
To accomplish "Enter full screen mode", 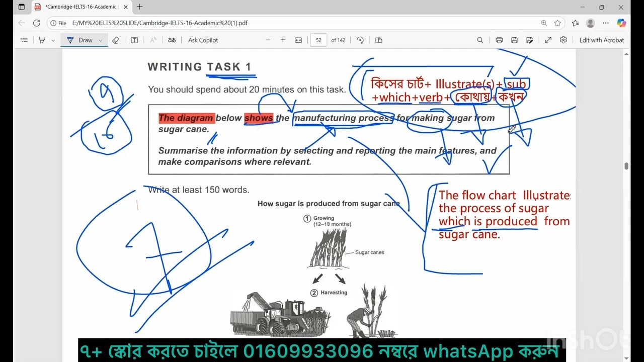I will [x=548, y=40].
